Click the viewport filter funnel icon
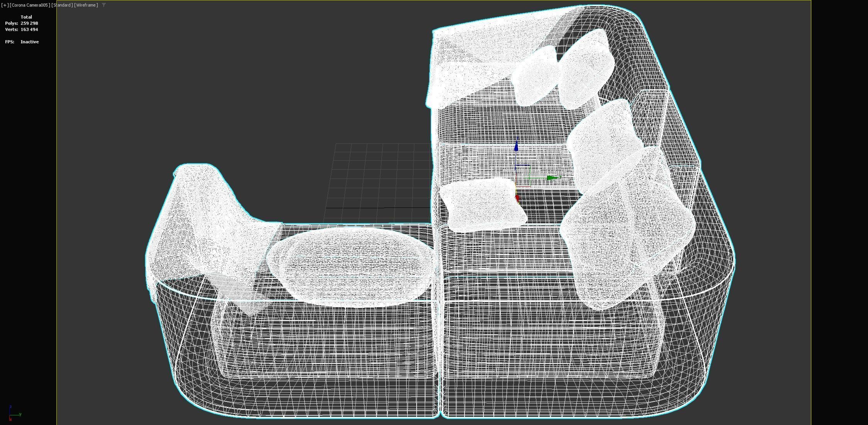This screenshot has height=425, width=868. pyautogui.click(x=103, y=5)
